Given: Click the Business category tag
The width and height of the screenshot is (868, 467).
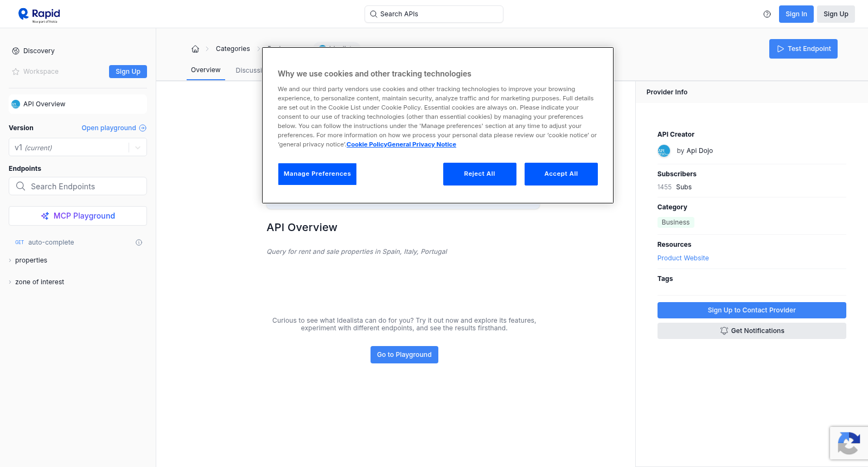Looking at the screenshot, I should point(675,222).
